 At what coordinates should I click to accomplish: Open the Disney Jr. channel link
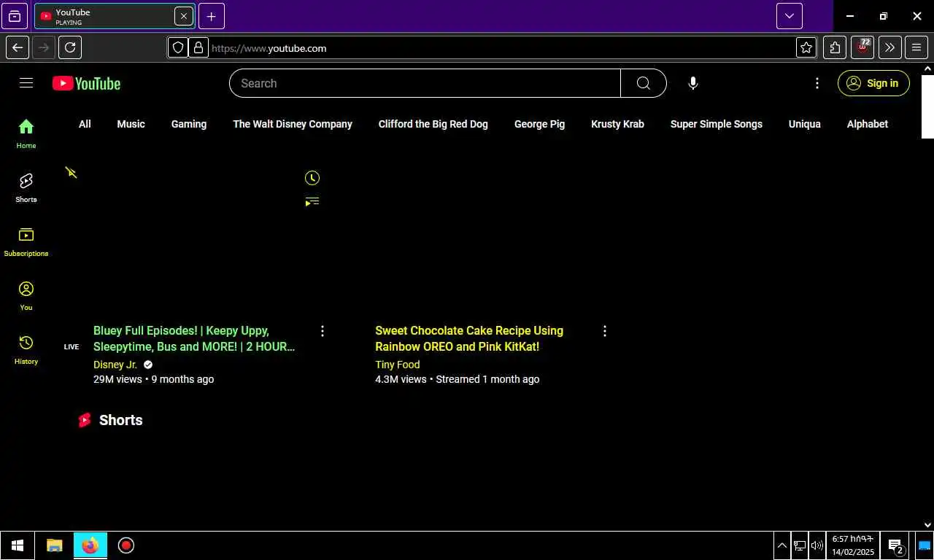point(115,365)
